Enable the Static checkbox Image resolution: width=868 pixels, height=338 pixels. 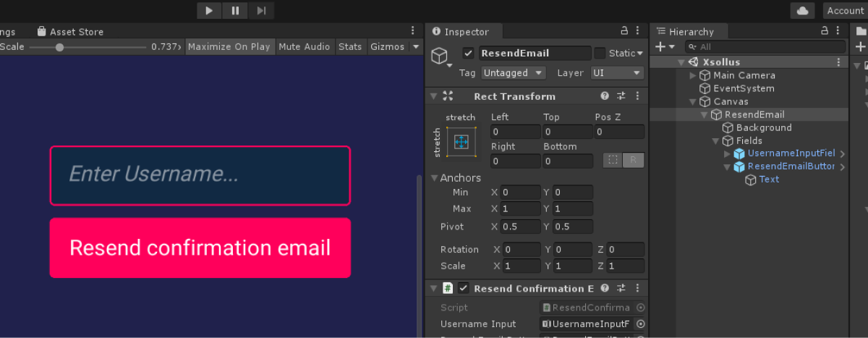[x=600, y=53]
